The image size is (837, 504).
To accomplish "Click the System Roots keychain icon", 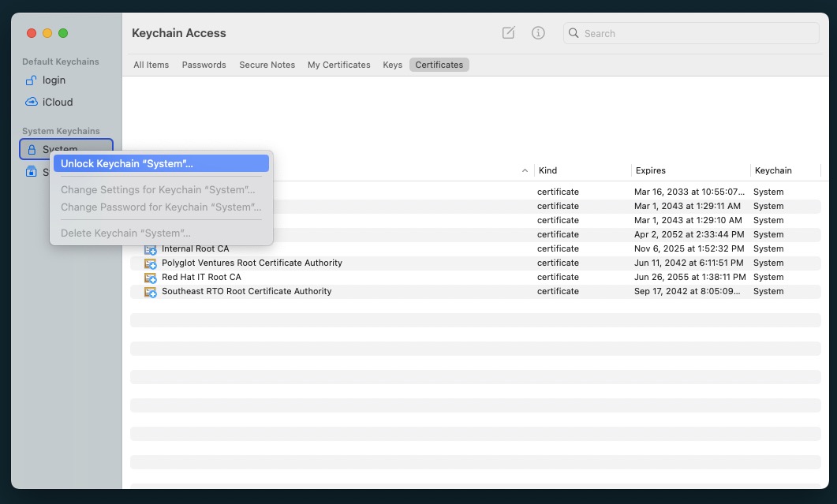I will [32, 172].
